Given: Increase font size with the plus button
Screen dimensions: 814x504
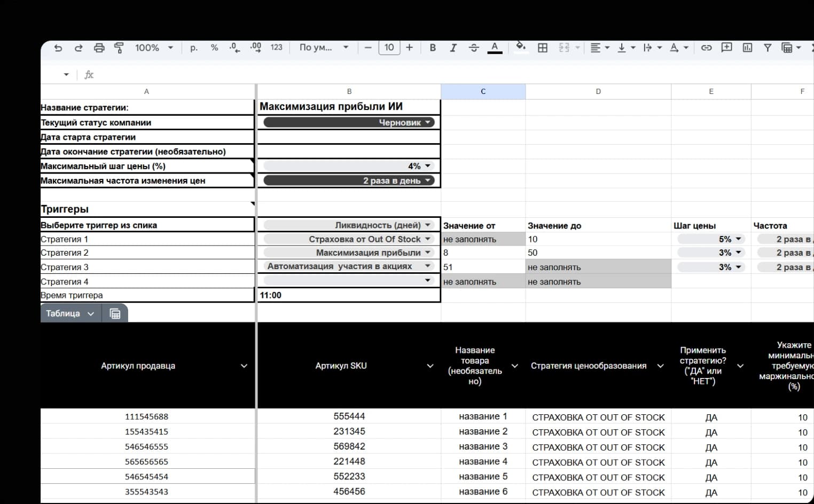Looking at the screenshot, I should [410, 48].
